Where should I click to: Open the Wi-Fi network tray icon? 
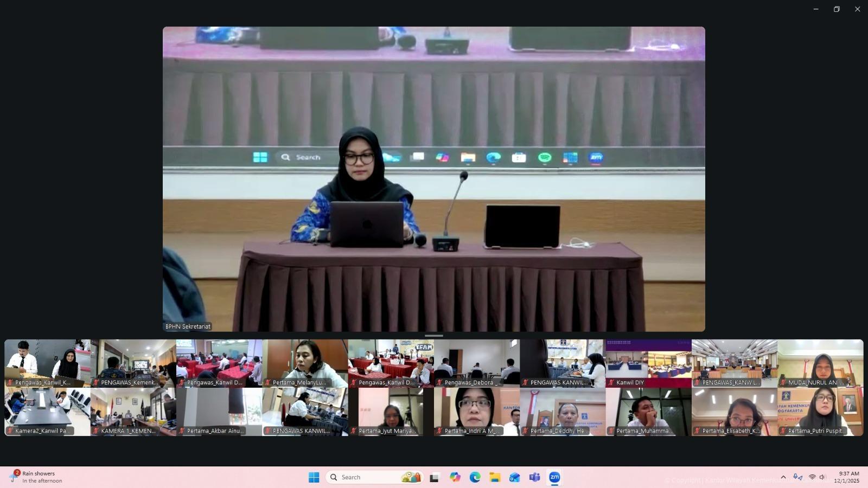812,477
